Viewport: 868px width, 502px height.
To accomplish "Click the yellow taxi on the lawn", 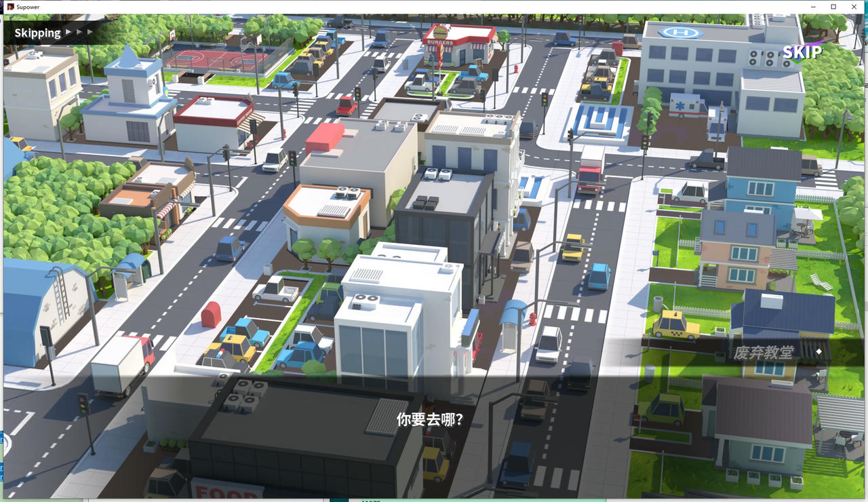I will click(x=675, y=326).
